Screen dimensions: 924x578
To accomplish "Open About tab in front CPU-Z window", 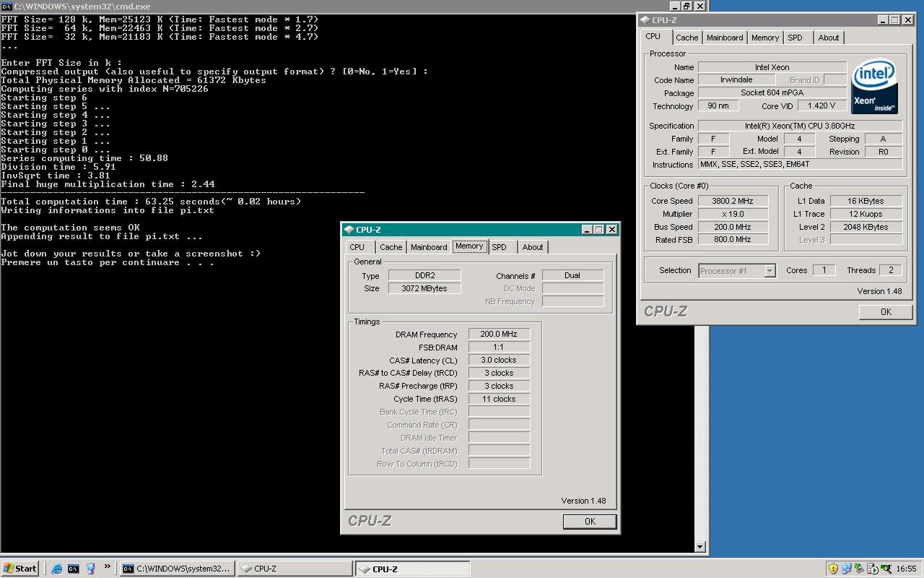I will click(x=533, y=247).
